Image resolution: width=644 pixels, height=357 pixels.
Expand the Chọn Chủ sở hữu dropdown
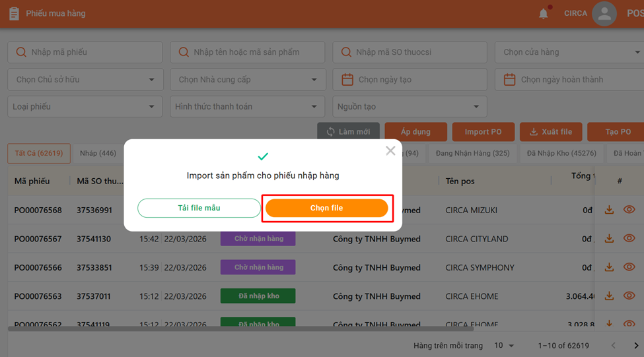point(151,80)
